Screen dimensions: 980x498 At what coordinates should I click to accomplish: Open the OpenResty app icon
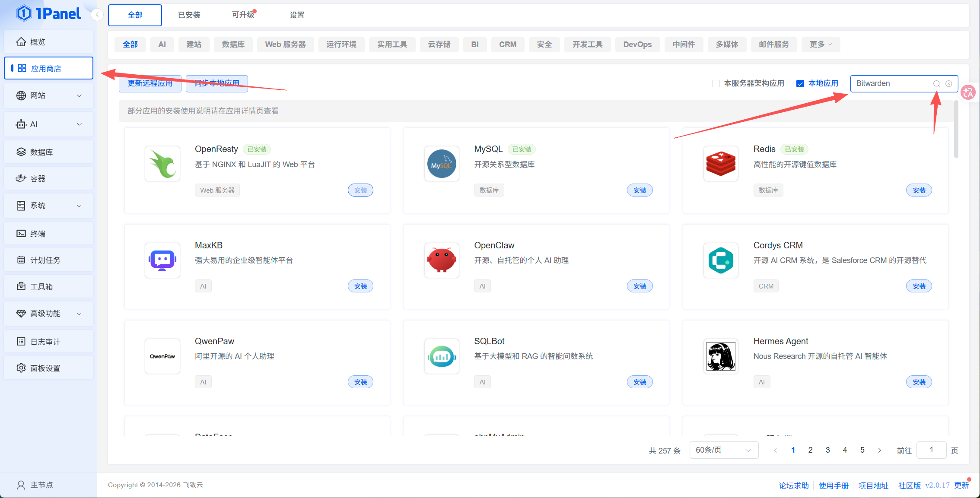click(x=162, y=164)
